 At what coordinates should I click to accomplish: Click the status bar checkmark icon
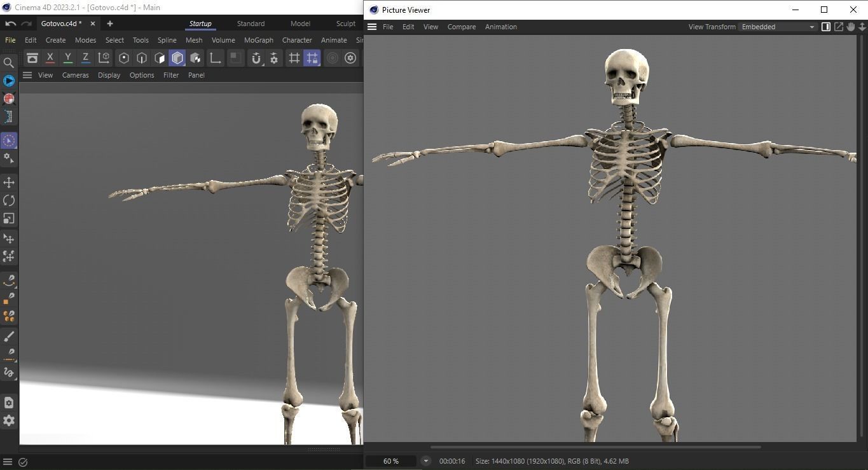click(x=23, y=462)
